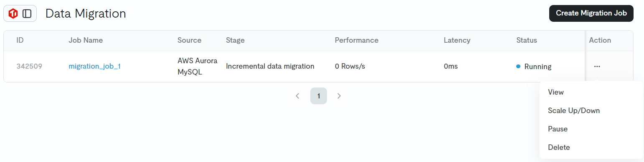Click the blue Running status dot
This screenshot has height=162, width=644.
coord(518,66)
